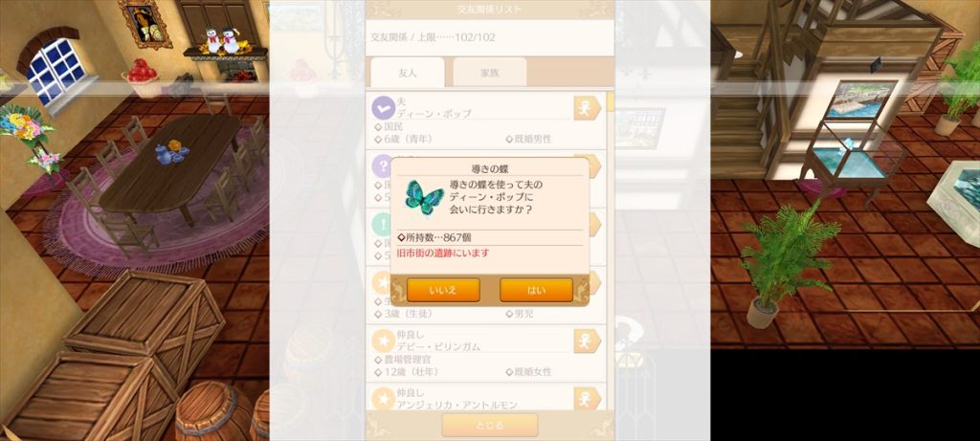This screenshot has width=980, height=441.
Task: Tap visit arrow icon for アンジェリカ・アントルモン
Action: (587, 398)
